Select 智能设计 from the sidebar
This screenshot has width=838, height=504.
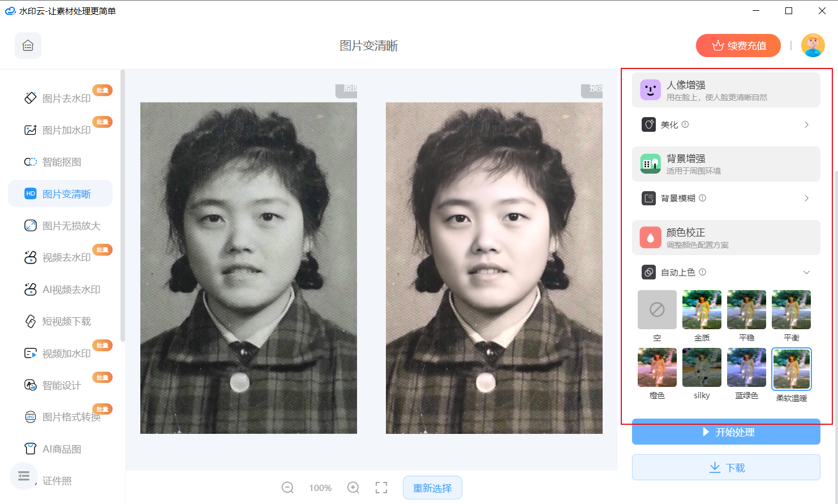click(60, 385)
